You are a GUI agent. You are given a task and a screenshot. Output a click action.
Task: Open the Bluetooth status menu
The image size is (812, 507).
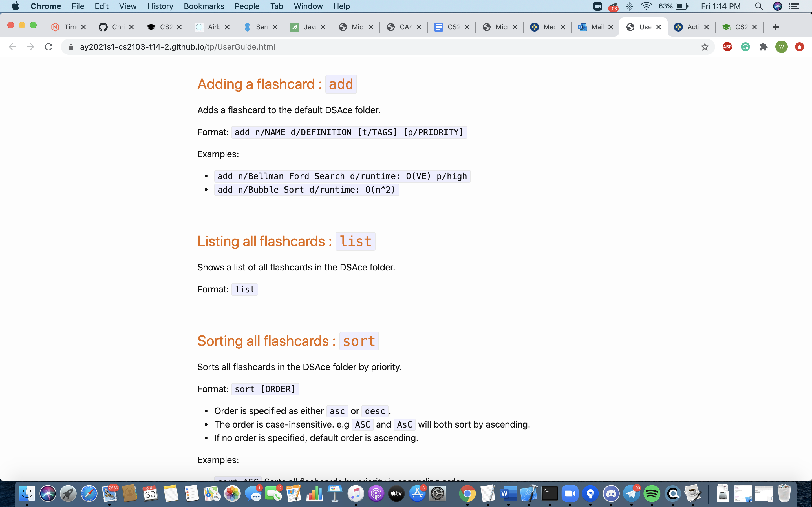tap(630, 6)
